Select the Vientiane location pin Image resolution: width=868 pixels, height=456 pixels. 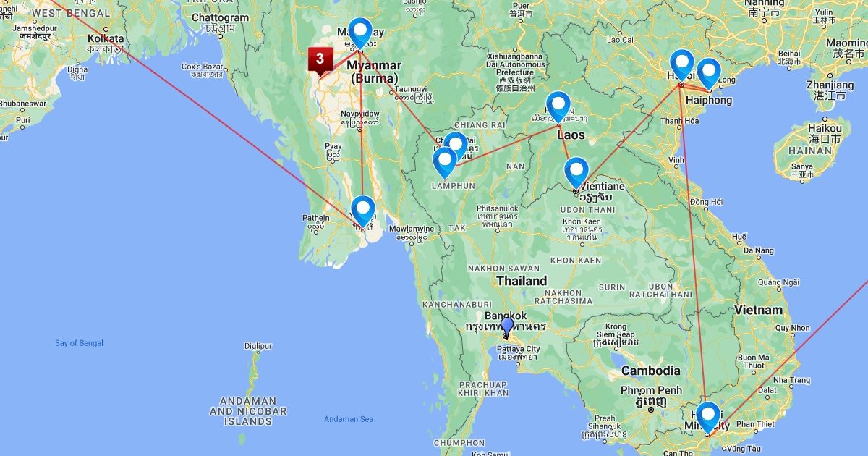tap(577, 173)
